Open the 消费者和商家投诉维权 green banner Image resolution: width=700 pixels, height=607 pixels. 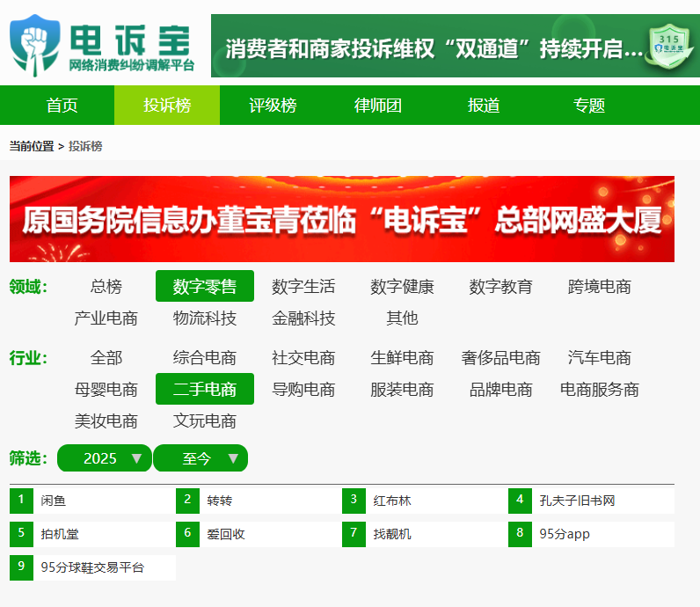point(455,46)
